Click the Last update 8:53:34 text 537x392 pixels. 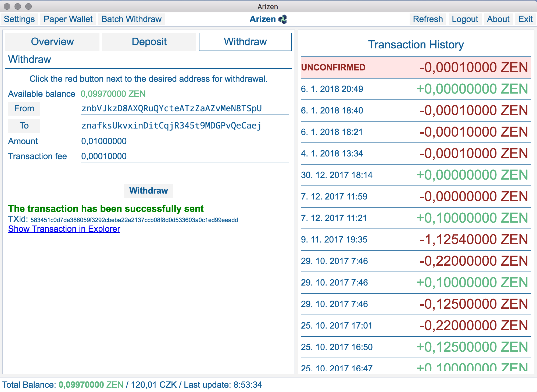click(x=223, y=385)
